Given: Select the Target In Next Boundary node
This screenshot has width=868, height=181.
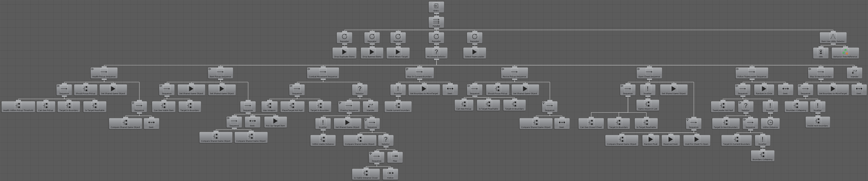Looking at the screenshot, I should pyautogui.click(x=726, y=124).
